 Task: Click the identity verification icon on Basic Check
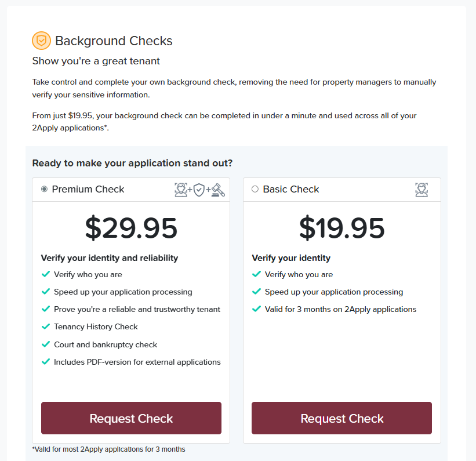(x=422, y=189)
